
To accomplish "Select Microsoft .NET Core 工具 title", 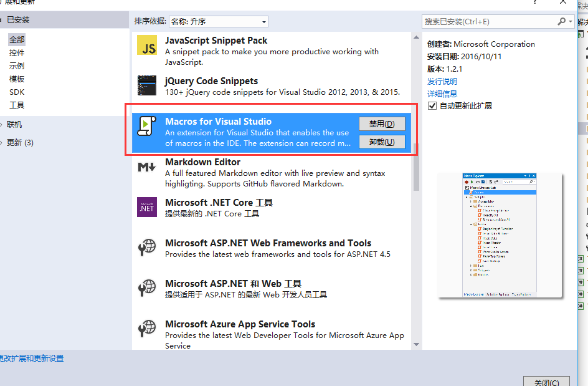I will [x=219, y=203].
